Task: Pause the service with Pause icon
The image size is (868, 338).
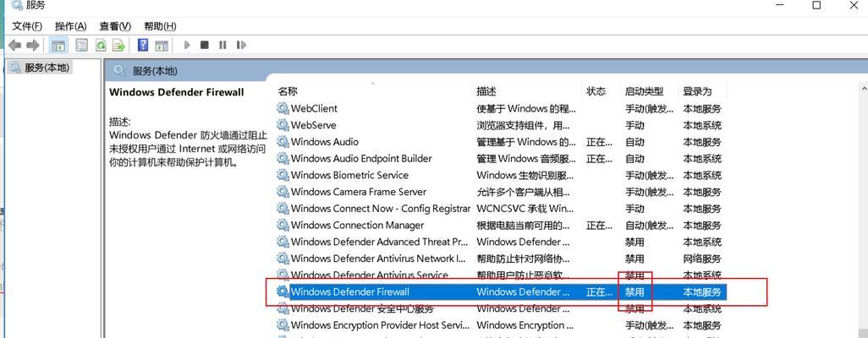Action: 222,46
